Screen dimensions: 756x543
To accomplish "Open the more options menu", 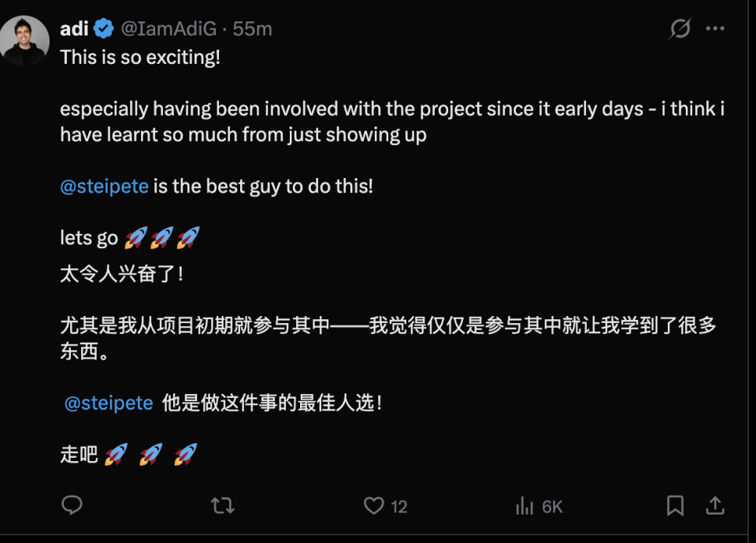I will click(714, 28).
